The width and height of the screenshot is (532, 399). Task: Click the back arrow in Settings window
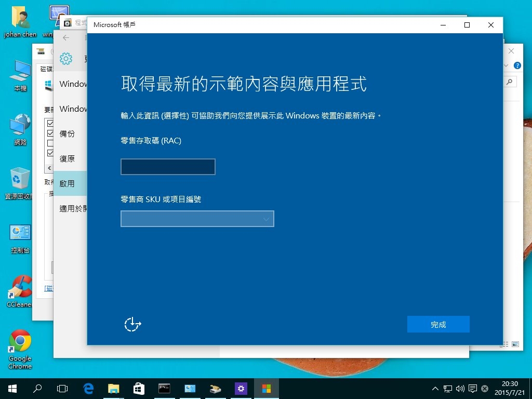click(x=66, y=37)
